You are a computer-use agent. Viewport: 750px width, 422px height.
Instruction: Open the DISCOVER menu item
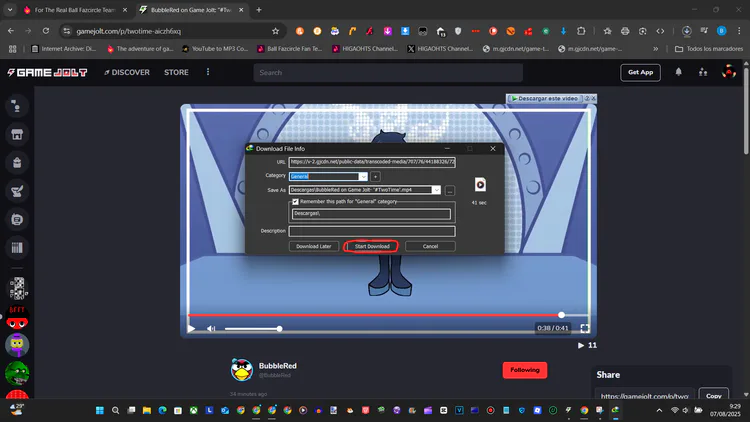click(x=127, y=72)
